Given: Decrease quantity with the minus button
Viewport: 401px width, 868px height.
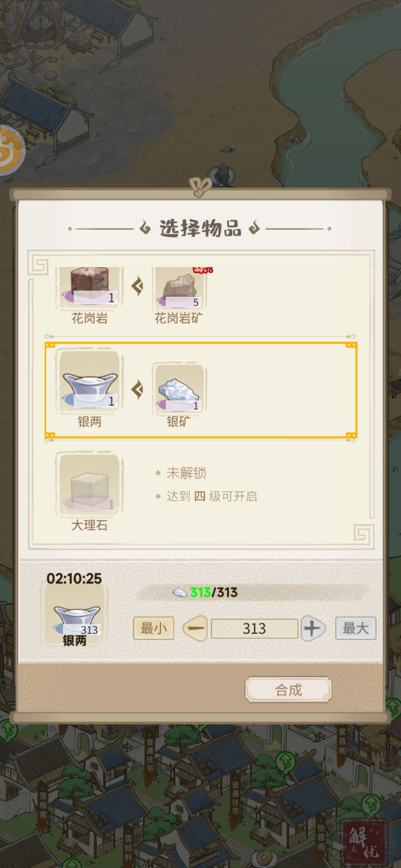Looking at the screenshot, I should [x=195, y=628].
